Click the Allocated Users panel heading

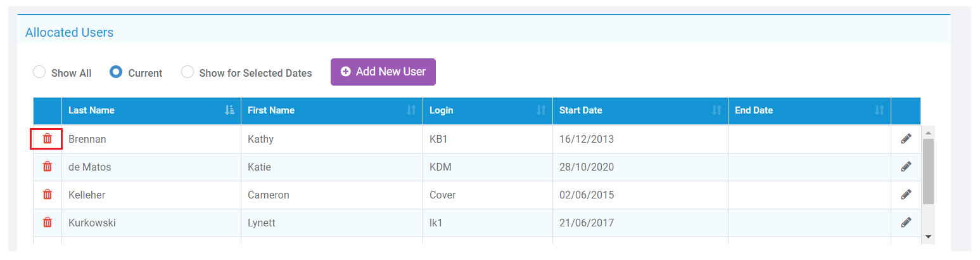click(69, 32)
